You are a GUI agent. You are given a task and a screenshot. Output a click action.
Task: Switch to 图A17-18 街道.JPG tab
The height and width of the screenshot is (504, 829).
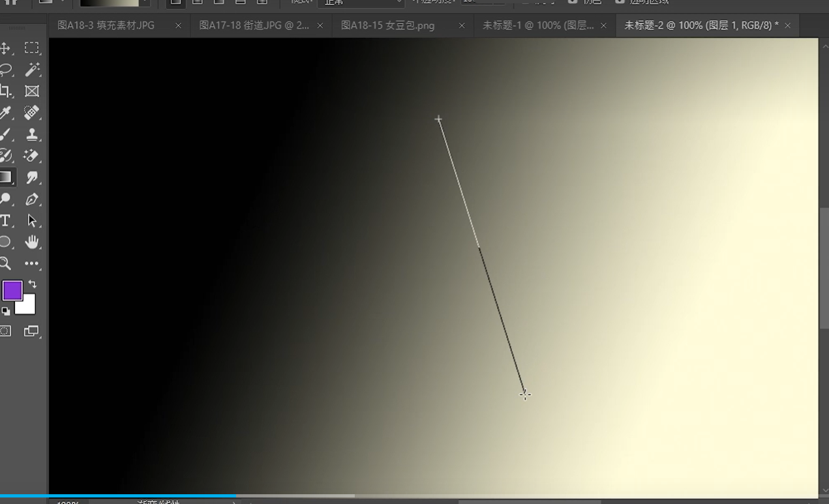pyautogui.click(x=254, y=25)
